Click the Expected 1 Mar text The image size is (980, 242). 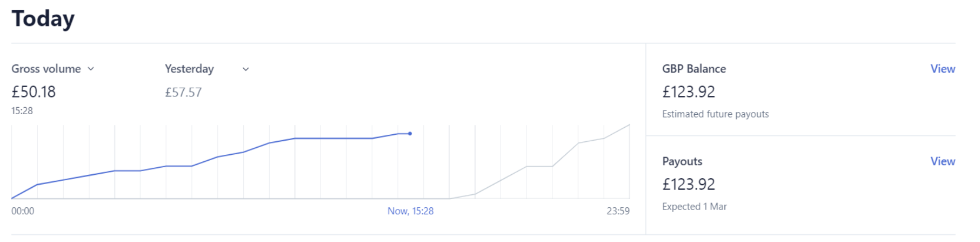pos(694,207)
